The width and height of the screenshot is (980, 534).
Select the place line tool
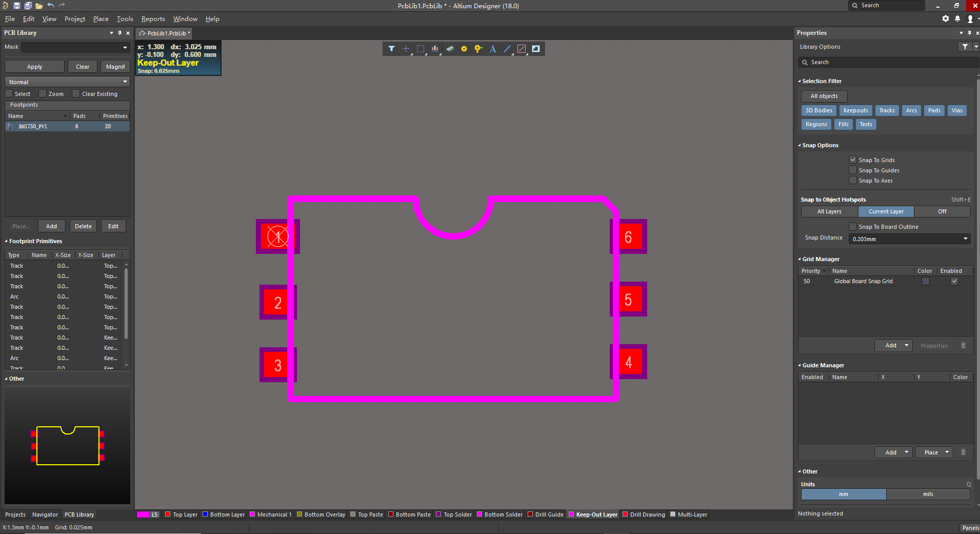click(507, 49)
